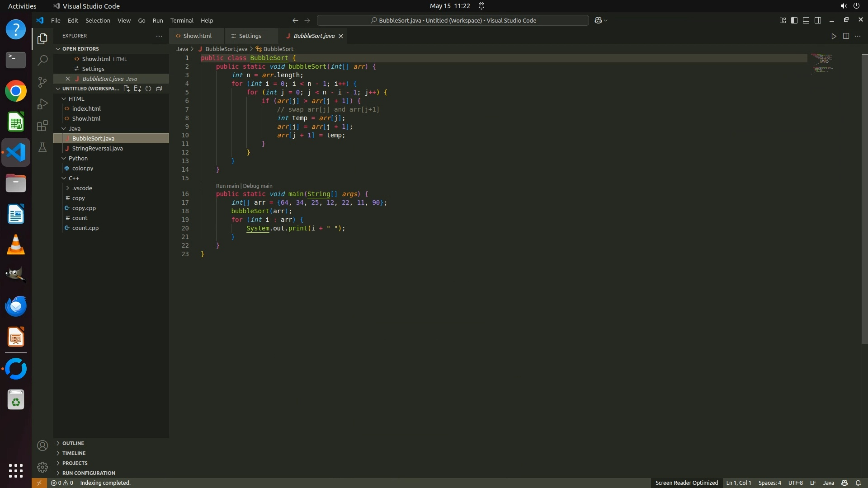
Task: Expand the OUTLINE section
Action: pos(73,443)
